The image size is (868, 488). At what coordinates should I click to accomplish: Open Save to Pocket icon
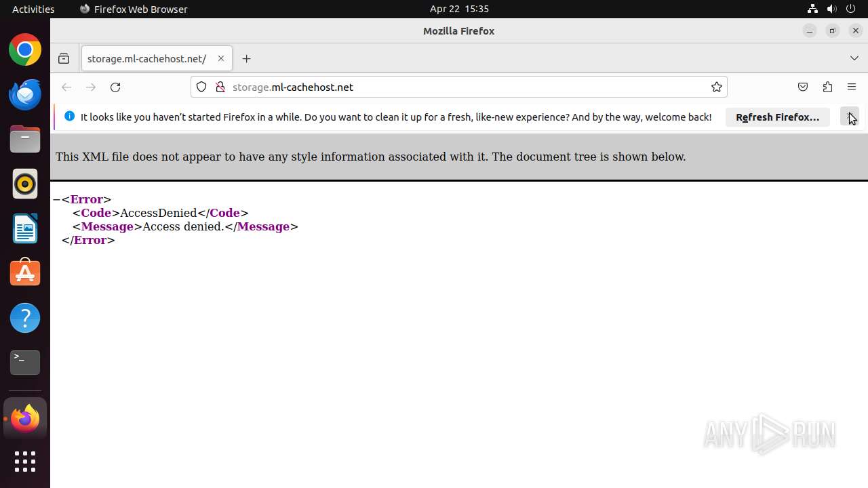tap(803, 87)
